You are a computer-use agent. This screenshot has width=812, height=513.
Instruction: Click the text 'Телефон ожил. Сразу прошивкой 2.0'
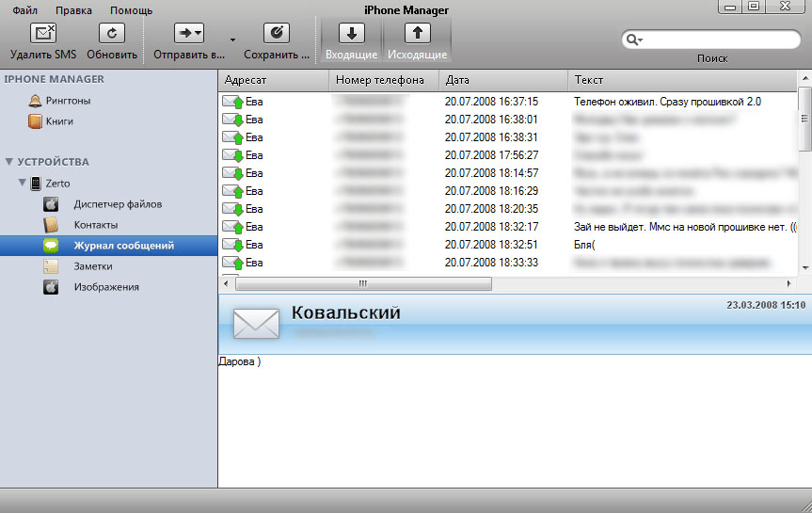point(667,102)
